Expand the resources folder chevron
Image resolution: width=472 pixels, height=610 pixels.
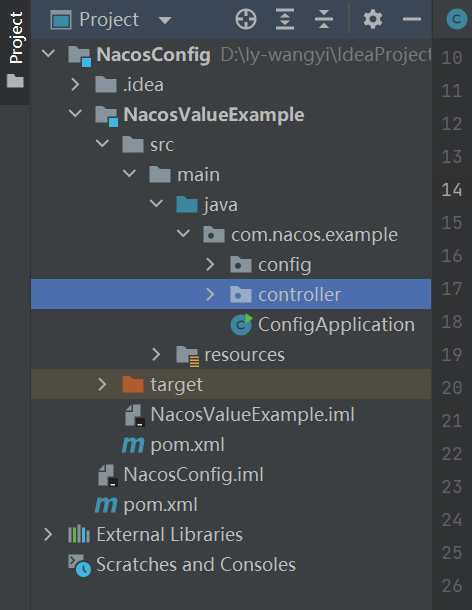(x=156, y=354)
